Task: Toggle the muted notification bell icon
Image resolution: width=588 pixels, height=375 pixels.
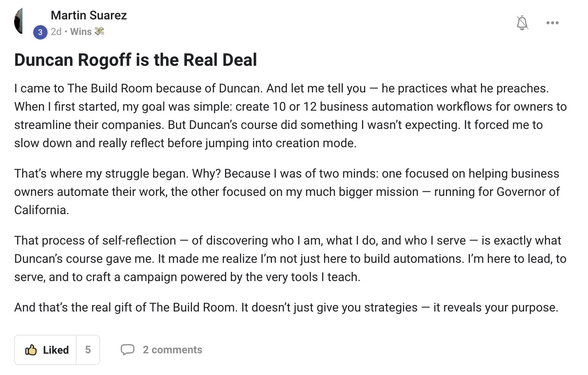Action: (x=522, y=23)
